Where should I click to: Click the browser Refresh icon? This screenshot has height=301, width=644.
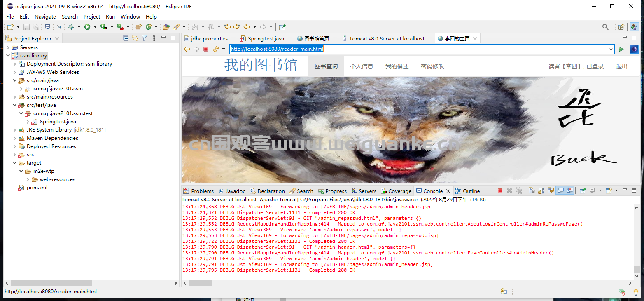point(215,49)
